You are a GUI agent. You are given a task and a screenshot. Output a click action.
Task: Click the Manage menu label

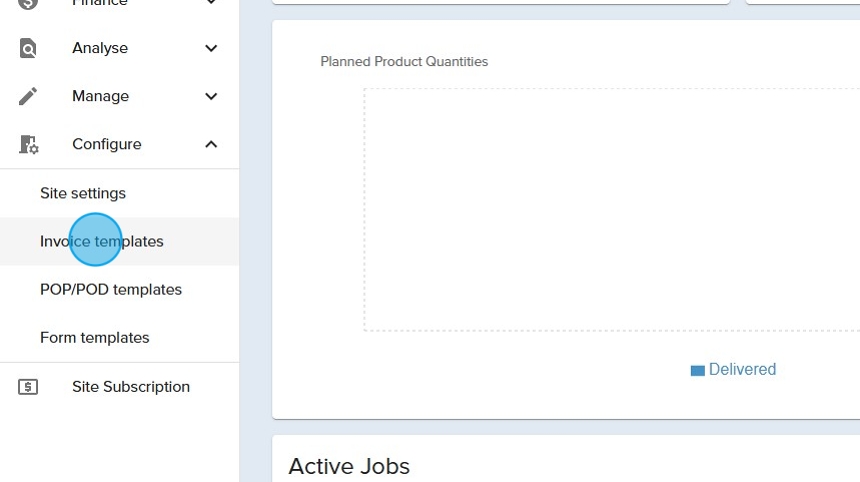100,96
